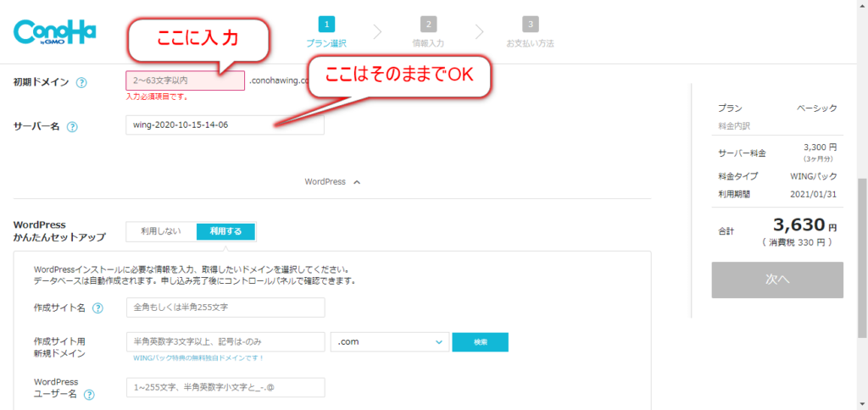868x410 pixels.
Task: Open the .com domain extension dropdown
Action: [x=390, y=342]
